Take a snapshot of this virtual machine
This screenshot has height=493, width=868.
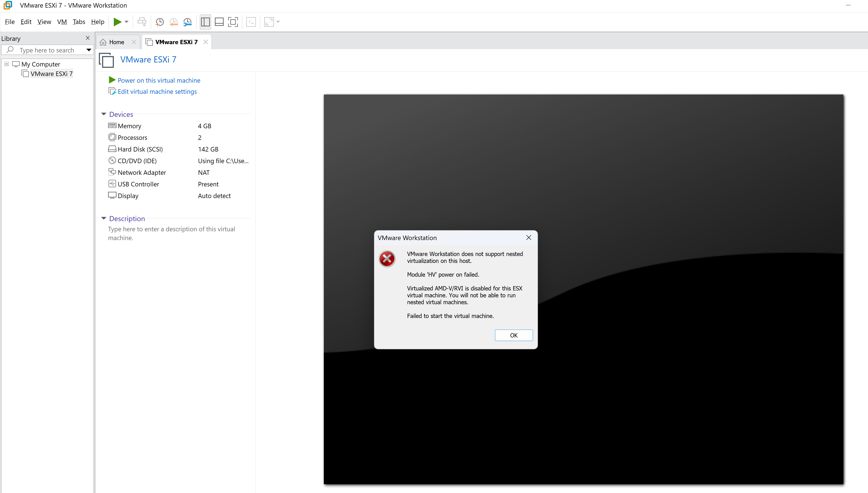[x=159, y=22]
